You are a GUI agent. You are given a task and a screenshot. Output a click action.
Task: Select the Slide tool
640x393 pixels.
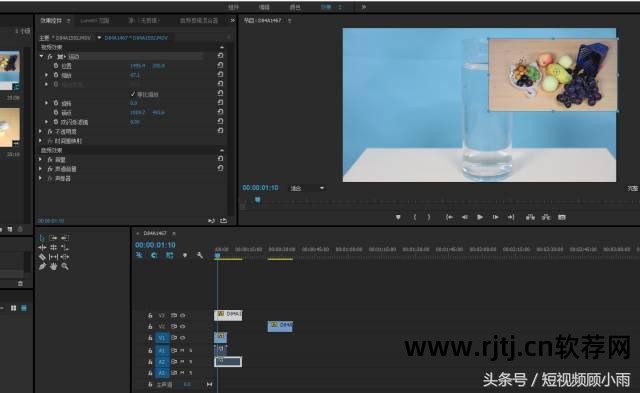(x=65, y=257)
